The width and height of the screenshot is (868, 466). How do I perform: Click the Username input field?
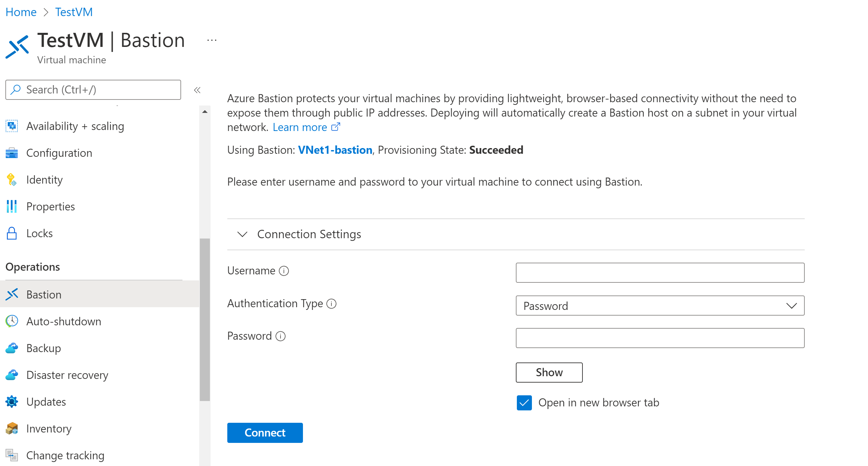click(x=660, y=272)
